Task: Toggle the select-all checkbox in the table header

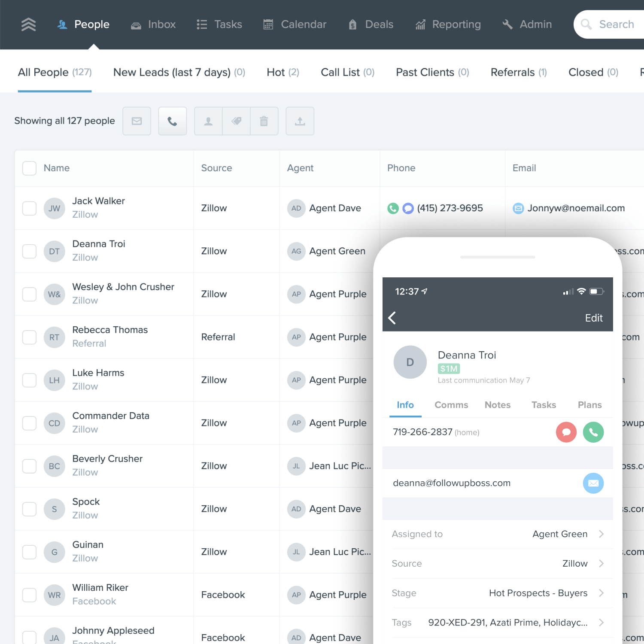Action: [29, 168]
